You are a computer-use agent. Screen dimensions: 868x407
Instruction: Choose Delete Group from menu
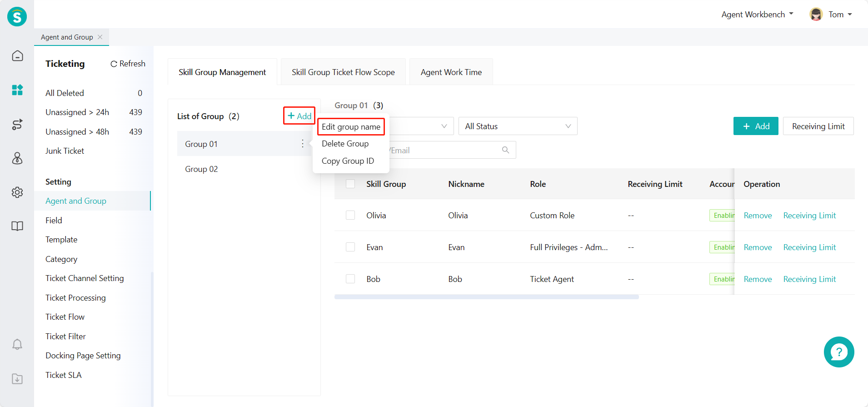coord(345,144)
